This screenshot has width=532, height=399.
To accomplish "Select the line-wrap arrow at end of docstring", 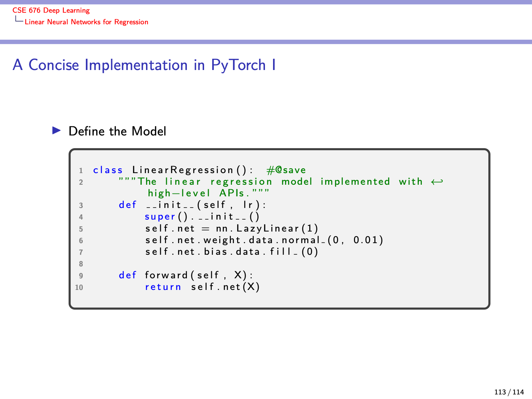I will pyautogui.click(x=437, y=182).
